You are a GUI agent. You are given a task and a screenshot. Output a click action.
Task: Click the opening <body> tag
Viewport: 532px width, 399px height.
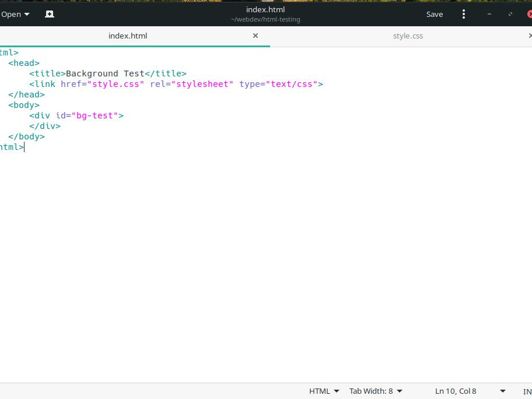[24, 105]
